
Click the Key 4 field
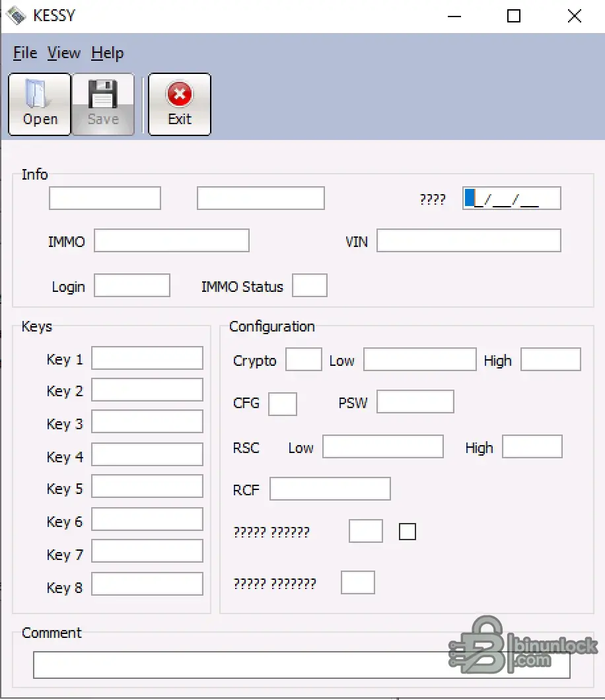147,454
